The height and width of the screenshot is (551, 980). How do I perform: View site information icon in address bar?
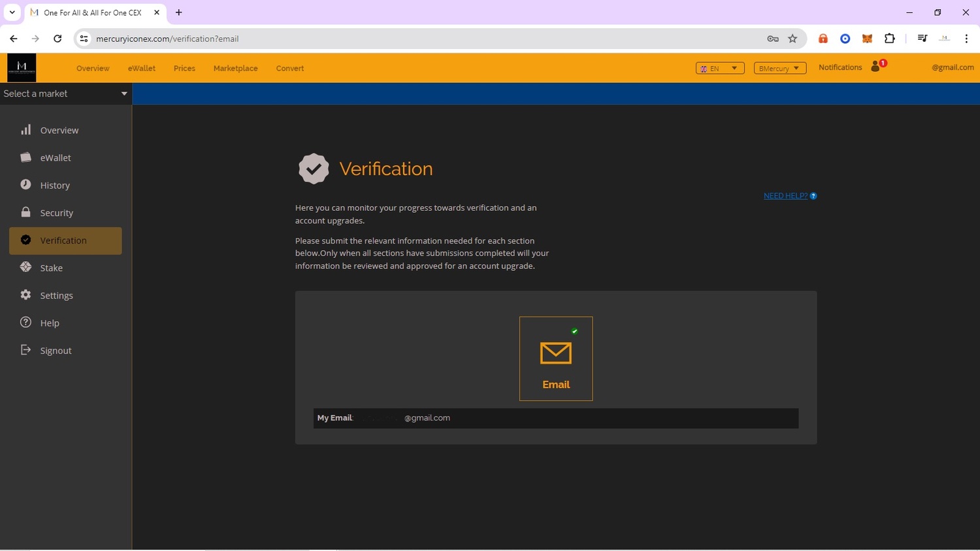coord(84,39)
